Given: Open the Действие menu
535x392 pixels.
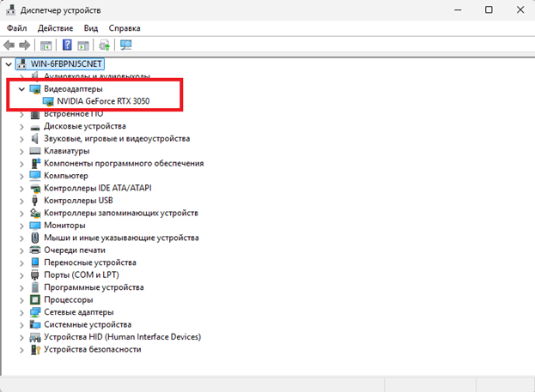Looking at the screenshot, I should (x=55, y=28).
